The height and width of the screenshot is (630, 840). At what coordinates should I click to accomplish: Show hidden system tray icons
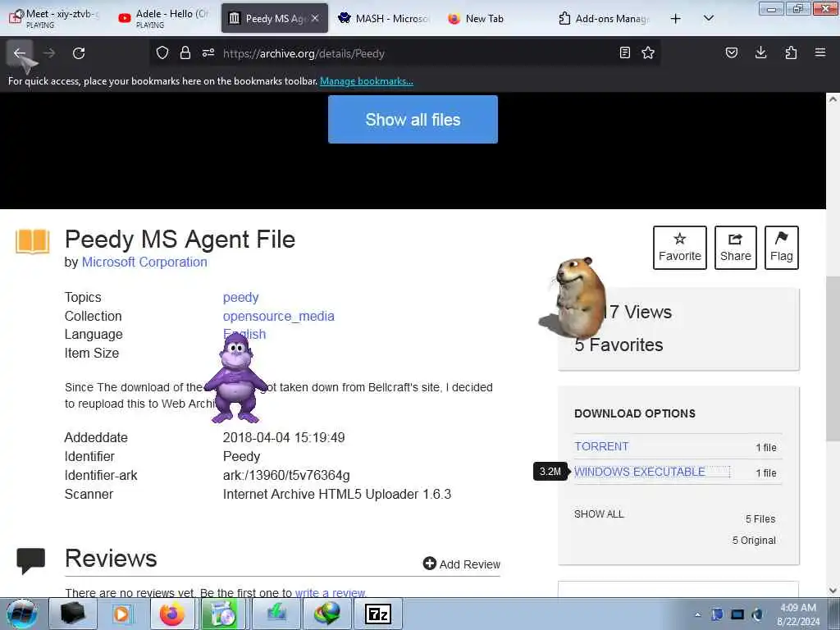tap(697, 614)
